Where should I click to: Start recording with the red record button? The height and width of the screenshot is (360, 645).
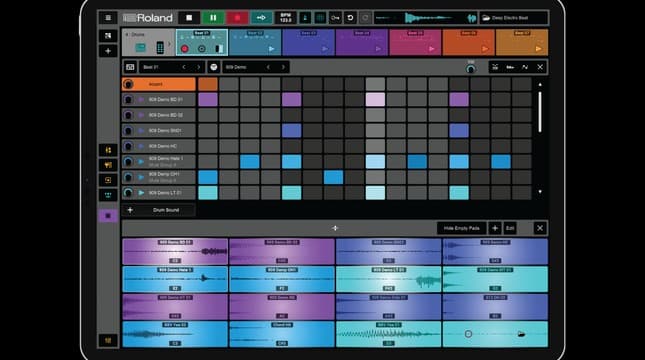[x=237, y=18]
